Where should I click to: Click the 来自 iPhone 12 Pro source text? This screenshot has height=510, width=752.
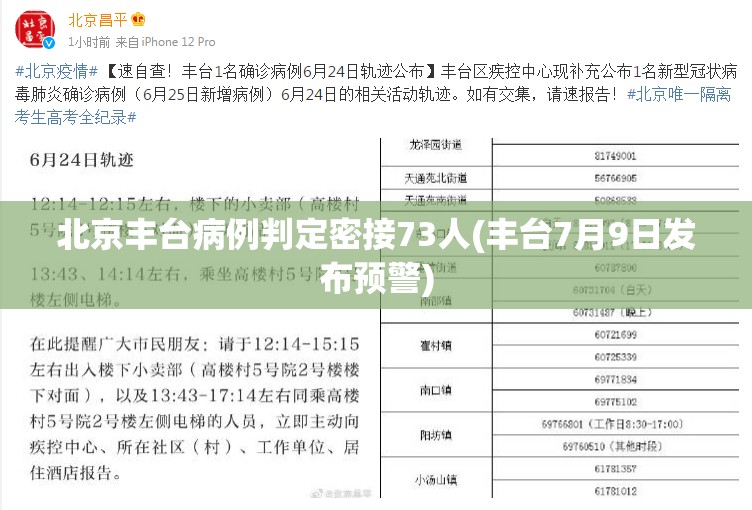pyautogui.click(x=165, y=42)
